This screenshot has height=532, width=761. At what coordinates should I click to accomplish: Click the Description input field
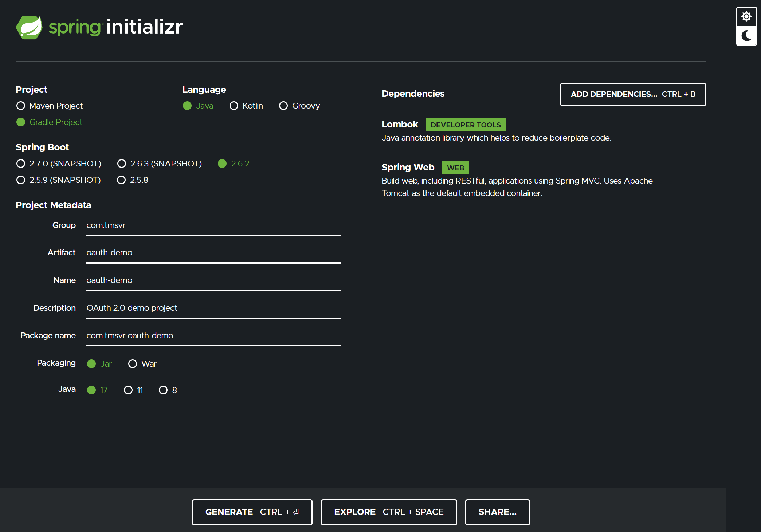[x=213, y=307]
